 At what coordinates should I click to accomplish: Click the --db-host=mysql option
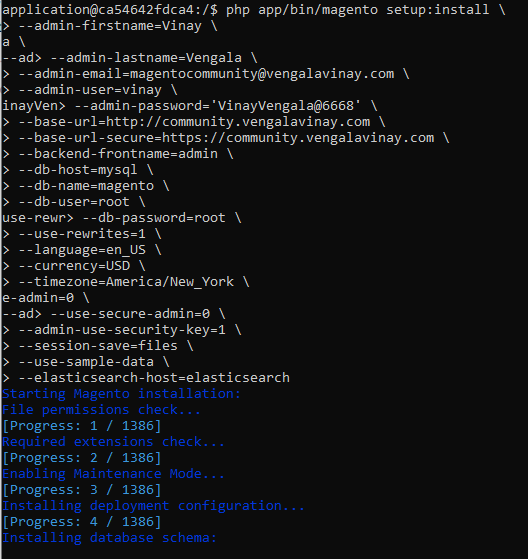78,170
